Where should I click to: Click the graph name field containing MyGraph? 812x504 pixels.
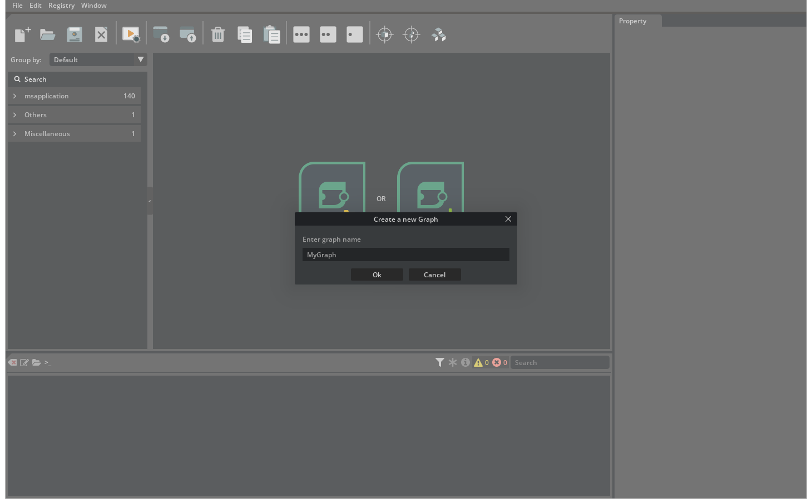[406, 255]
